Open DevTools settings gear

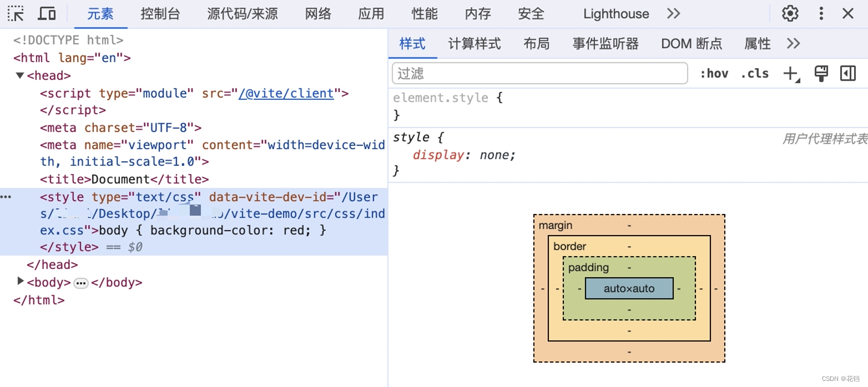click(790, 14)
